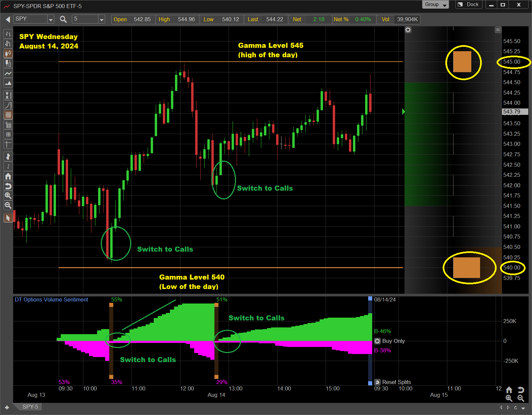Screen dimensions: 532x415
Task: Select the mountain area chart type
Action: pos(8,83)
